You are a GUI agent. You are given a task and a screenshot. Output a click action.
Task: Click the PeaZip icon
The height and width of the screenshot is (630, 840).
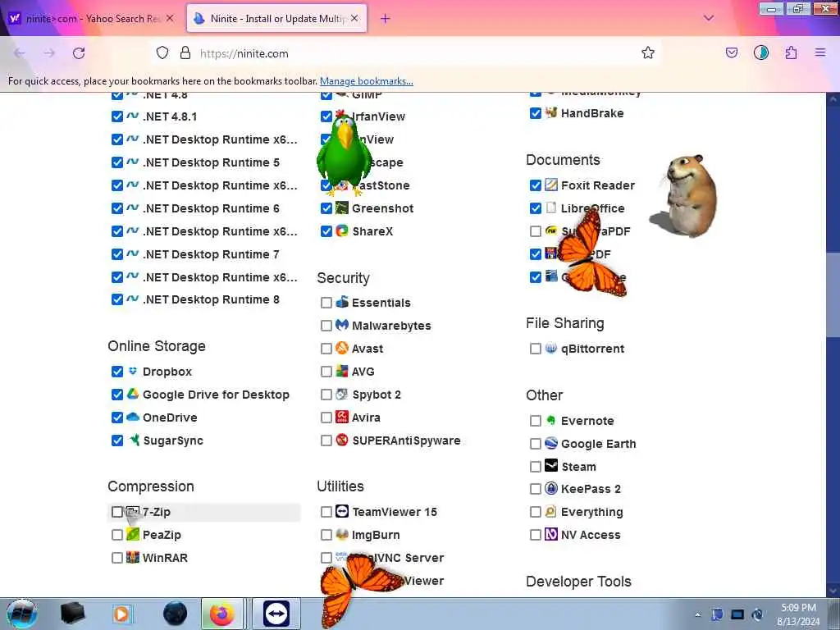[133, 534]
